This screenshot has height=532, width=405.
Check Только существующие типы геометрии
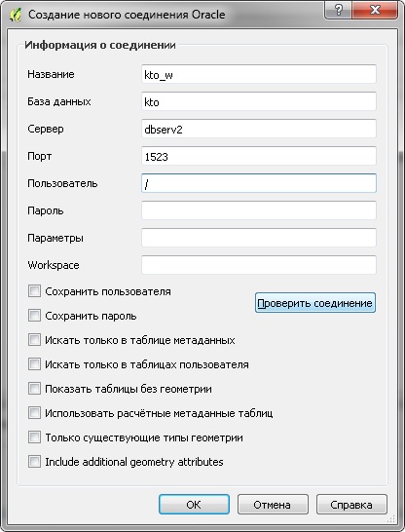(34, 437)
